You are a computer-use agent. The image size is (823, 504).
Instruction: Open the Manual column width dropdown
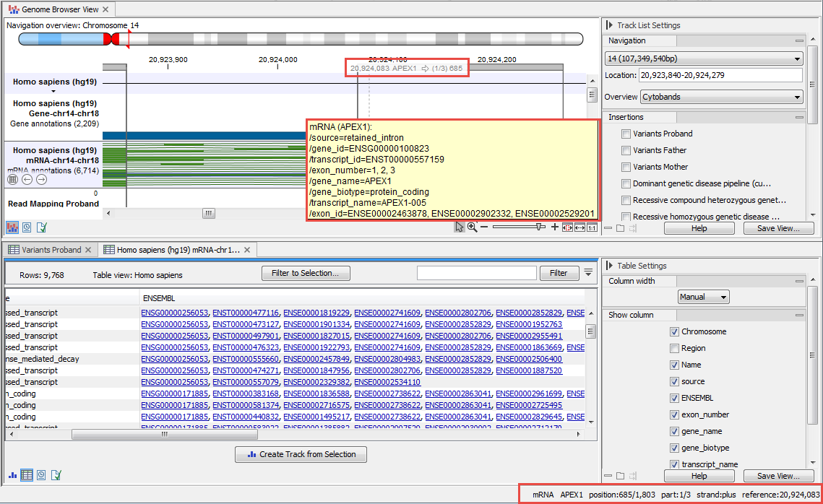tap(704, 297)
